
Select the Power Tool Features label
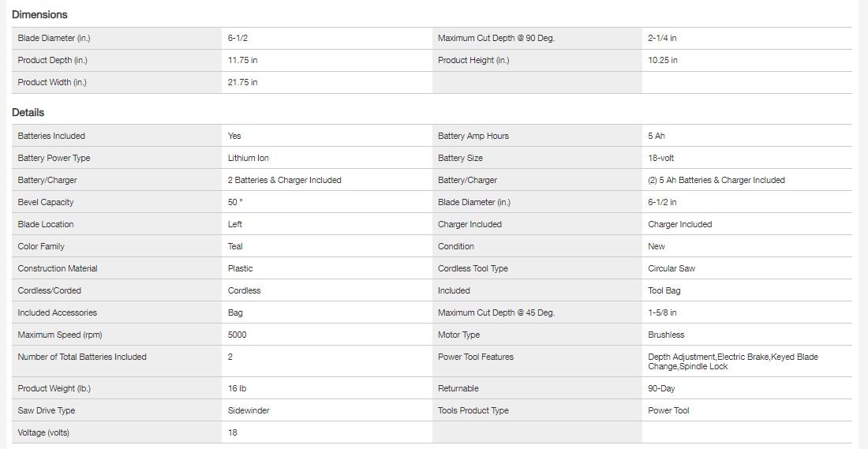coord(476,357)
